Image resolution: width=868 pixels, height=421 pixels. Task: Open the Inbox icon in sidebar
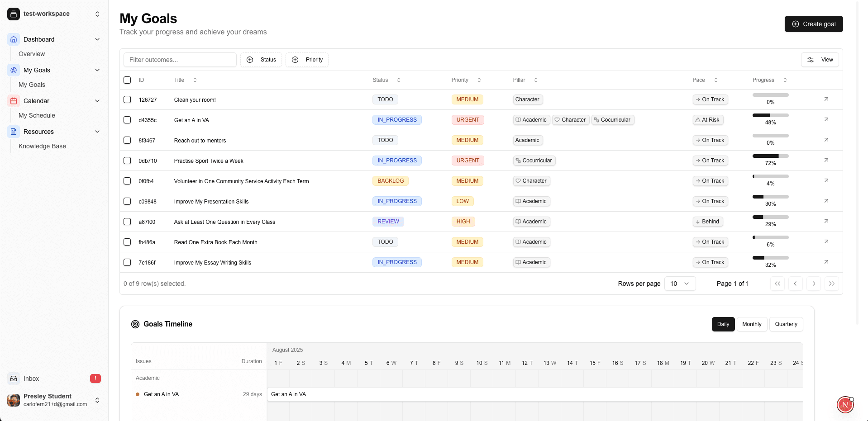14,378
